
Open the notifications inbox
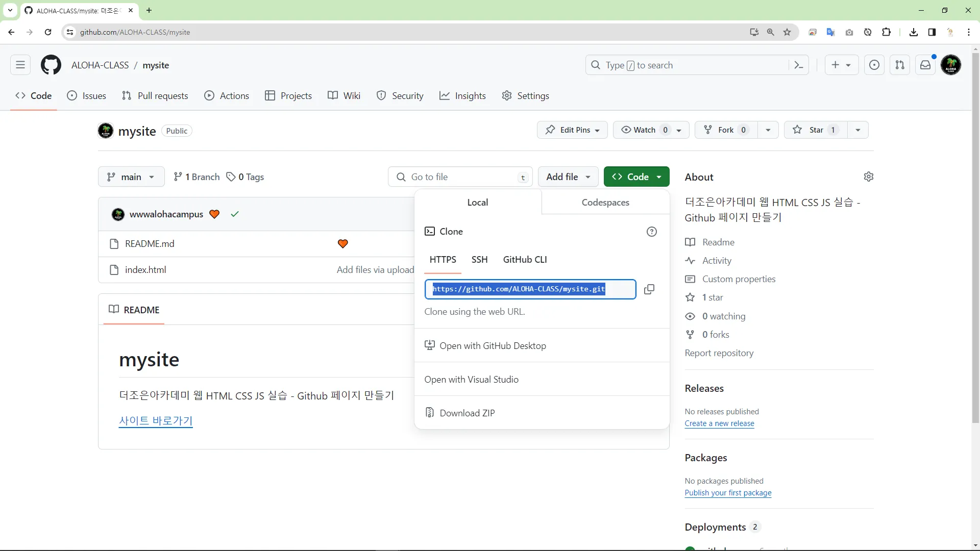[925, 65]
